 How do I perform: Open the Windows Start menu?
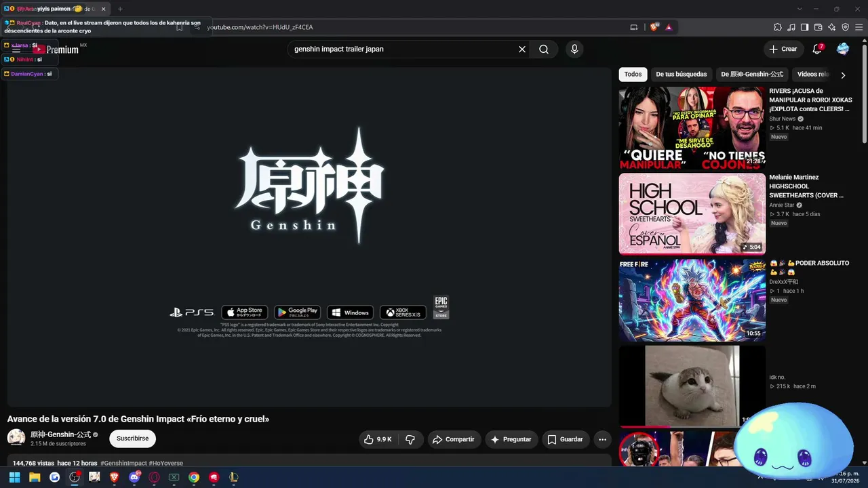(x=14, y=477)
